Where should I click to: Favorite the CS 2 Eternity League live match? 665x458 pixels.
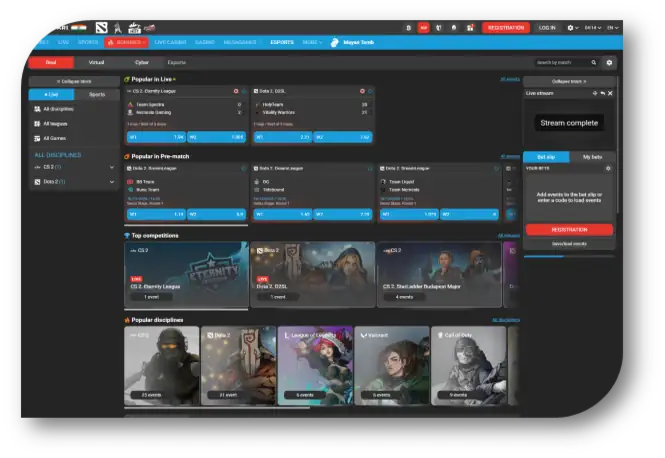244,91
